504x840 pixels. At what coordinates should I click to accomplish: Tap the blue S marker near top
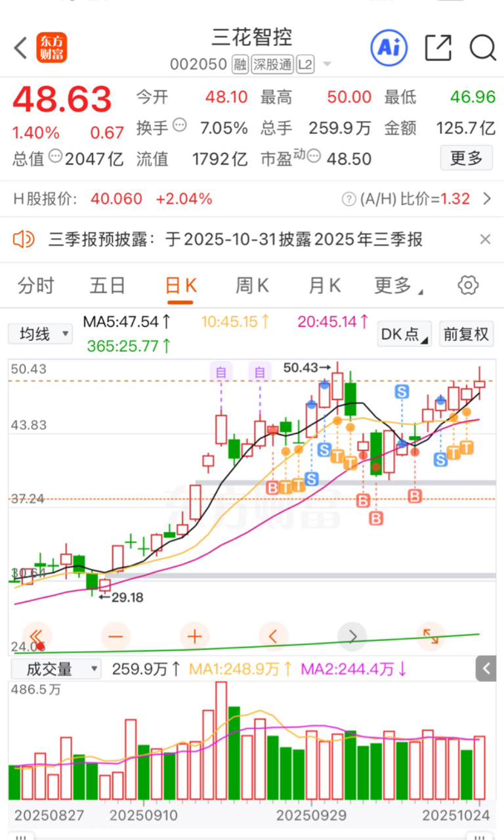pos(402,392)
